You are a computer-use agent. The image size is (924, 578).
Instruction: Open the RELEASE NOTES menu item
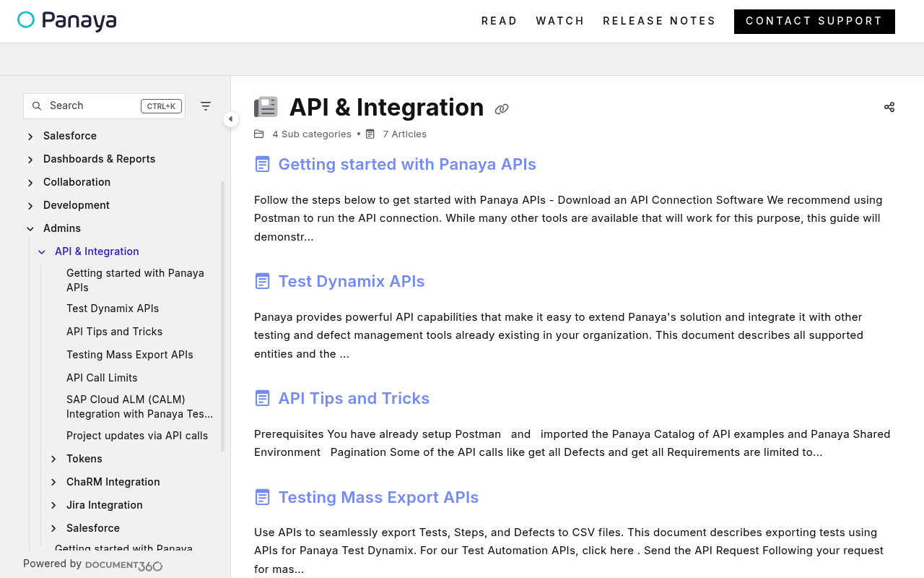tap(660, 21)
